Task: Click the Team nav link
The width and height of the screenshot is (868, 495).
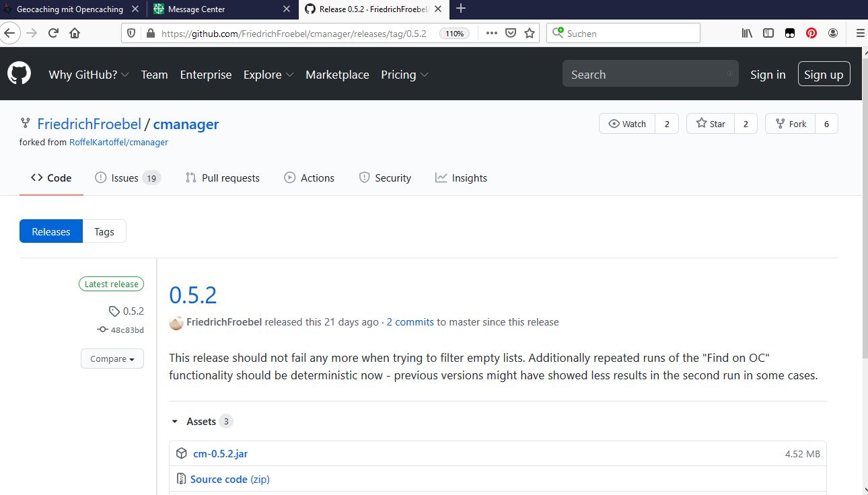Action: coord(154,75)
